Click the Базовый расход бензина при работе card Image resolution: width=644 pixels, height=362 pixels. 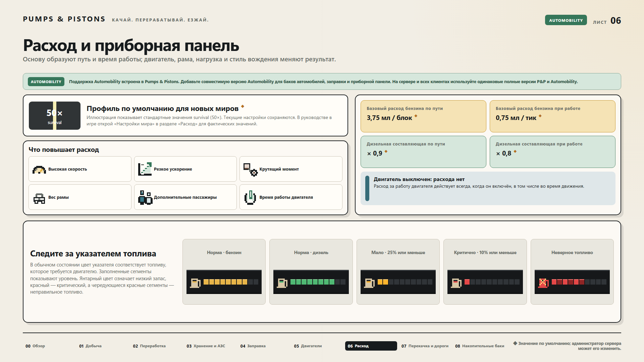(x=552, y=116)
